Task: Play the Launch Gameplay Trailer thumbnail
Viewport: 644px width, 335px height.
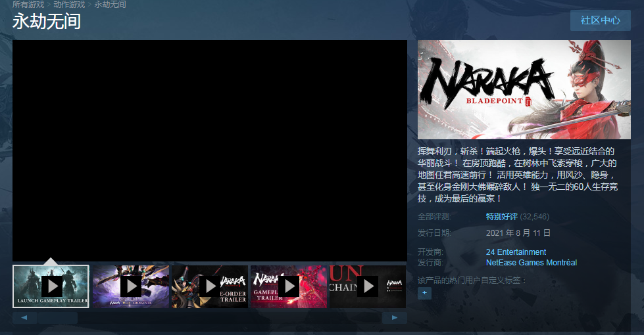Action: click(x=51, y=286)
